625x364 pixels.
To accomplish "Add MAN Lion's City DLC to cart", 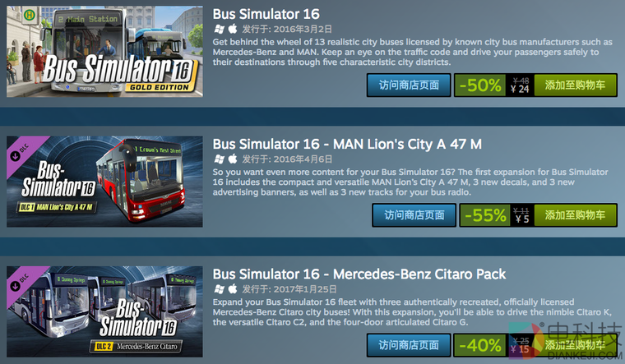I will (x=575, y=215).
